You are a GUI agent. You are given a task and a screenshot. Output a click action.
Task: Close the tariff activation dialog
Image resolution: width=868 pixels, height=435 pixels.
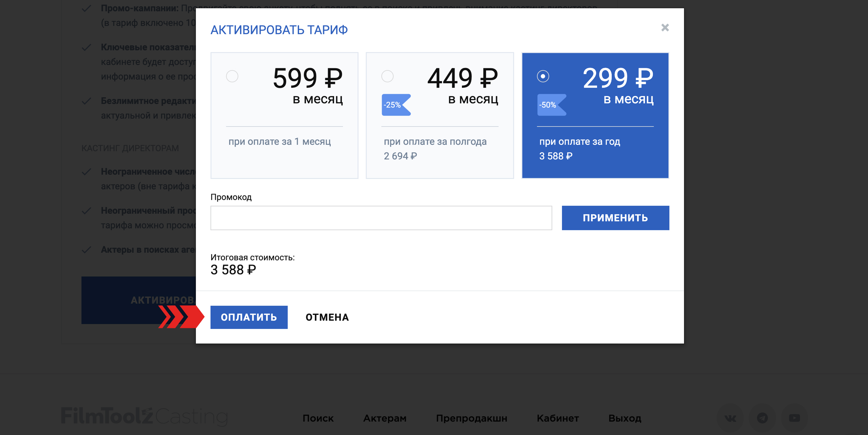coord(665,28)
